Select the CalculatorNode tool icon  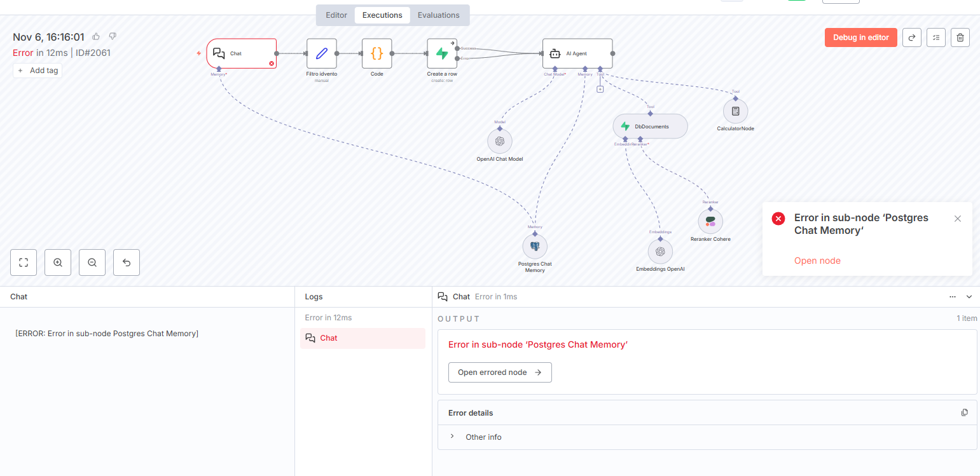coord(736,111)
